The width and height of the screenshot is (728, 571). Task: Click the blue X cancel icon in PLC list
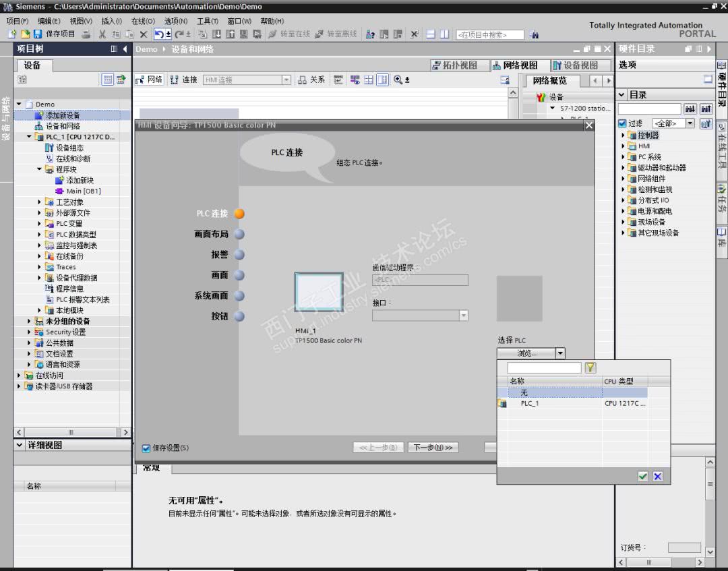click(657, 477)
